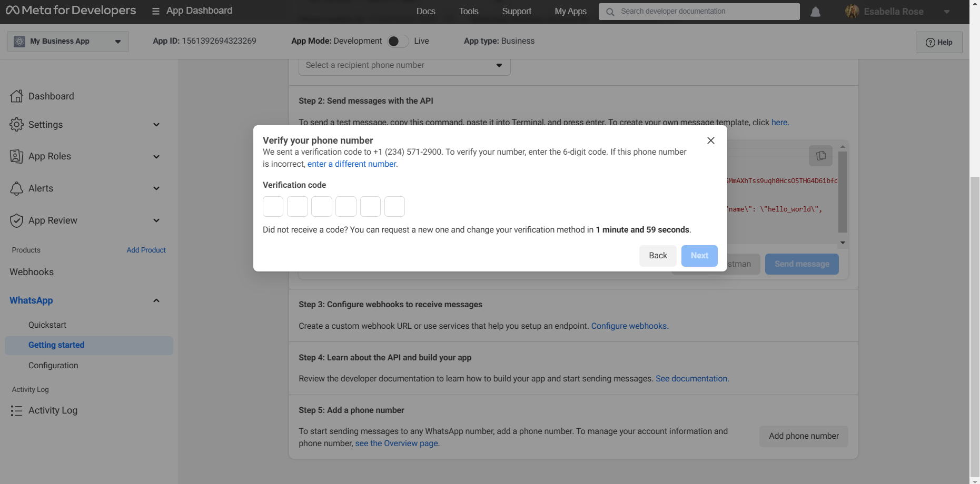Click the search developer documentation field
The height and width of the screenshot is (484, 980).
(699, 12)
